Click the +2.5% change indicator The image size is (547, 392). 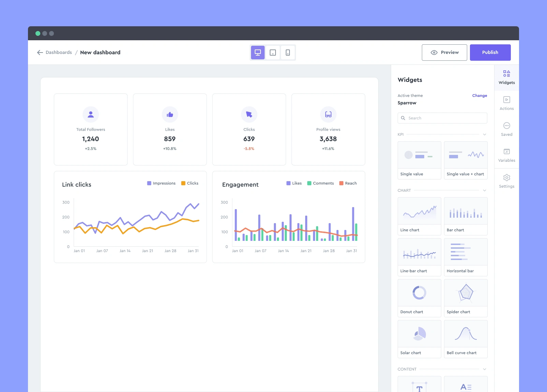coord(91,149)
